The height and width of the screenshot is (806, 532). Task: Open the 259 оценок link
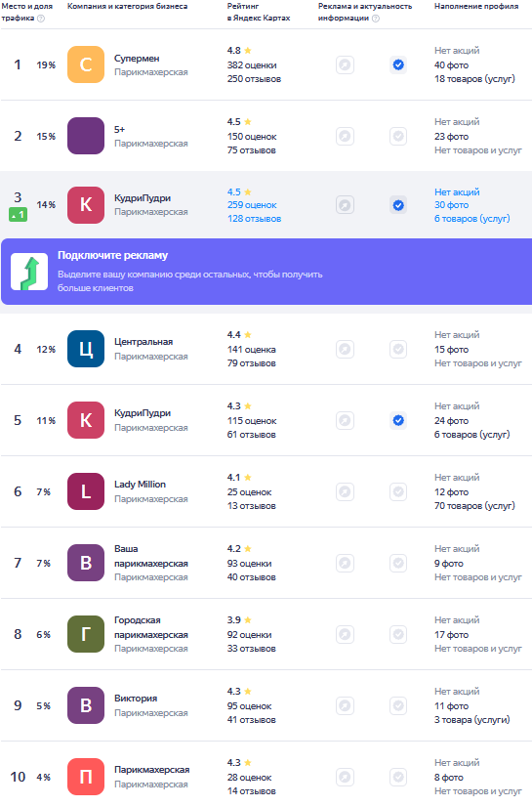click(x=252, y=205)
